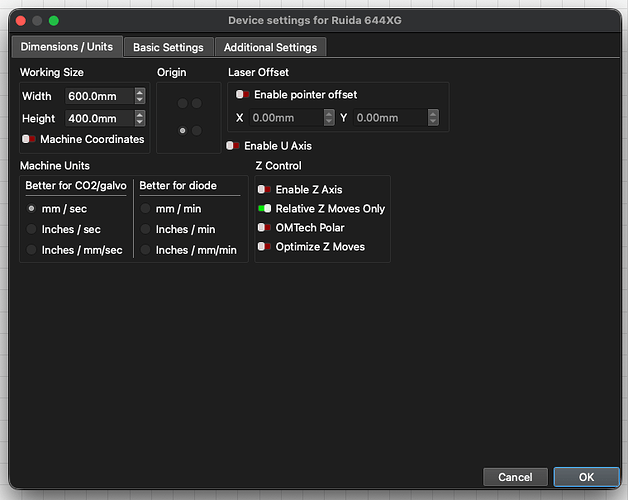Set origin to bottom-right corner
The width and height of the screenshot is (628, 500).
(x=197, y=131)
